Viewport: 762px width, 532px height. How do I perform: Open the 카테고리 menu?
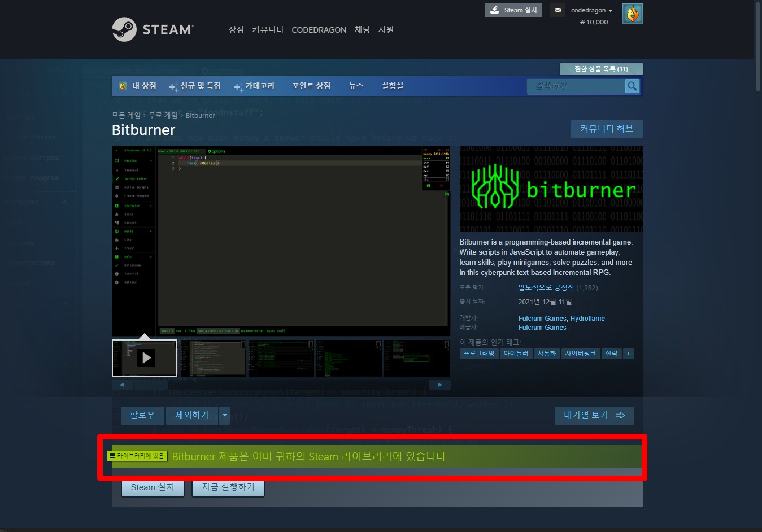(x=254, y=86)
